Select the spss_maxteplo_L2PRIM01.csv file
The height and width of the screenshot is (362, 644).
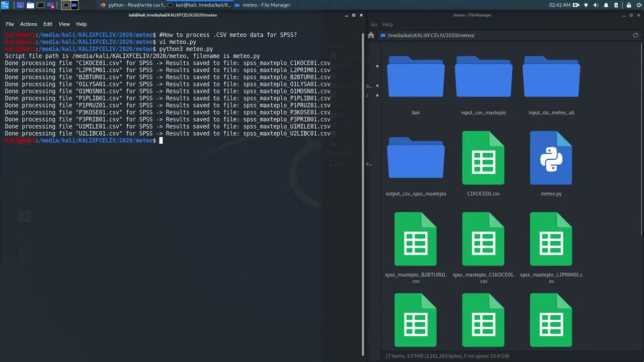(x=551, y=248)
